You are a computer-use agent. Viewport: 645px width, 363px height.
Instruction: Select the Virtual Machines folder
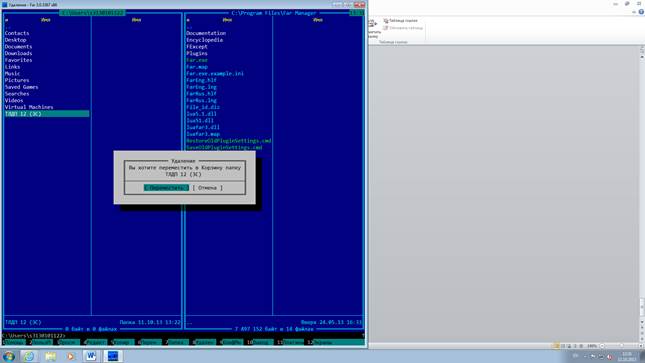point(29,107)
